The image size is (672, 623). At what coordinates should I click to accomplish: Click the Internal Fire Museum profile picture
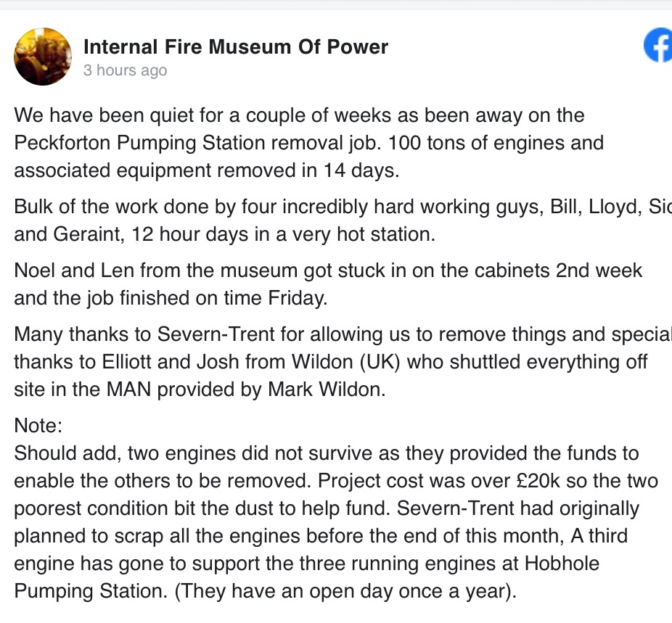point(43,57)
